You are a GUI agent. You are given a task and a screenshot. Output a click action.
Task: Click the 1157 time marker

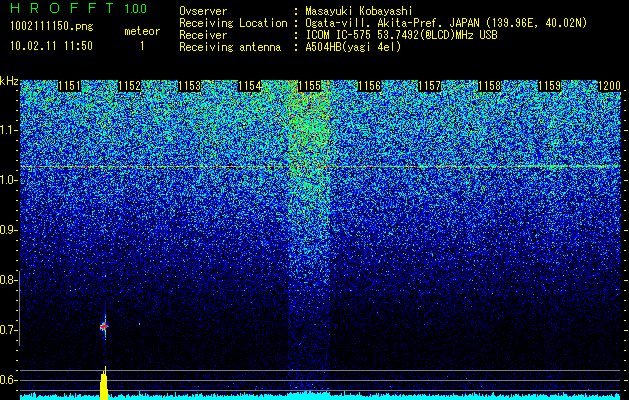[x=430, y=86]
